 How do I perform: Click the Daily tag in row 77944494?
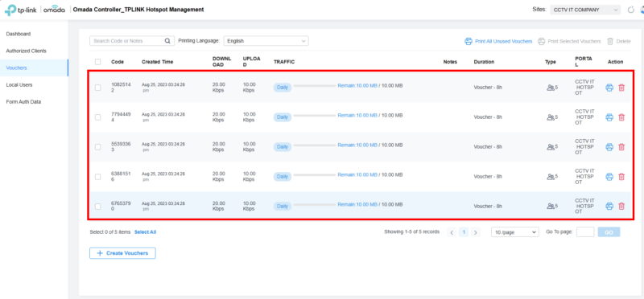click(x=283, y=117)
